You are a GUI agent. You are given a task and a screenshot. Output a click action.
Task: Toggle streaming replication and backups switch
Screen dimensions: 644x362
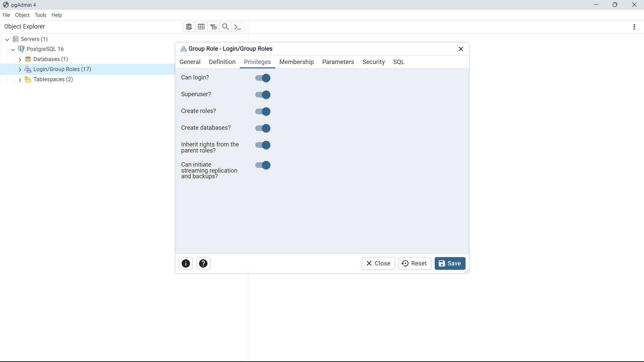[x=263, y=165]
